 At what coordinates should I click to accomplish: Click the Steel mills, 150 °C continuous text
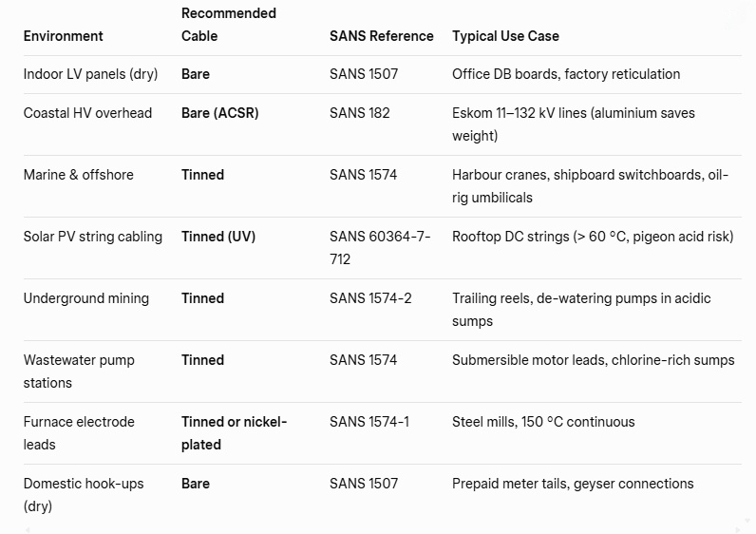543,422
